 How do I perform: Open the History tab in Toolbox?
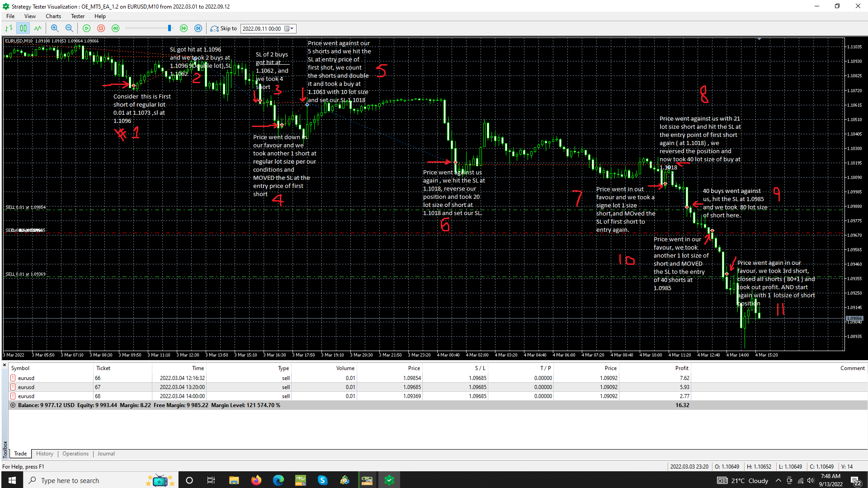tap(44, 454)
